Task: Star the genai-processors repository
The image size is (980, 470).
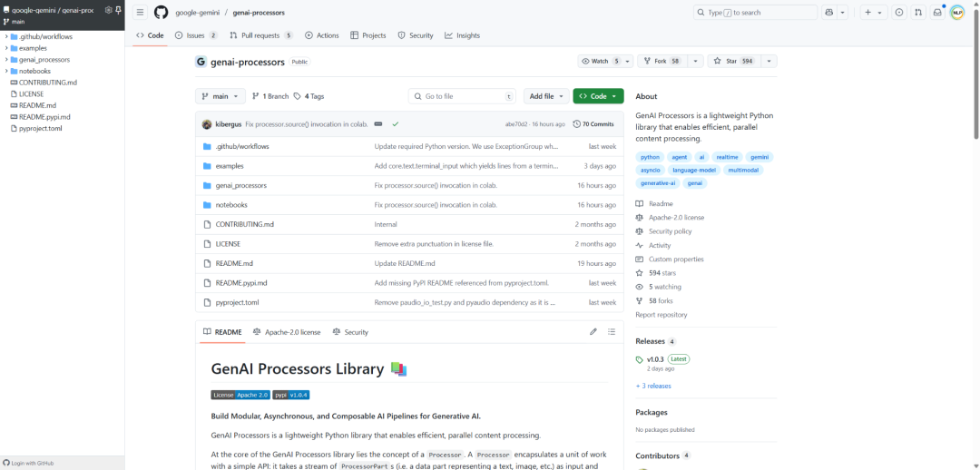Action: click(735, 62)
